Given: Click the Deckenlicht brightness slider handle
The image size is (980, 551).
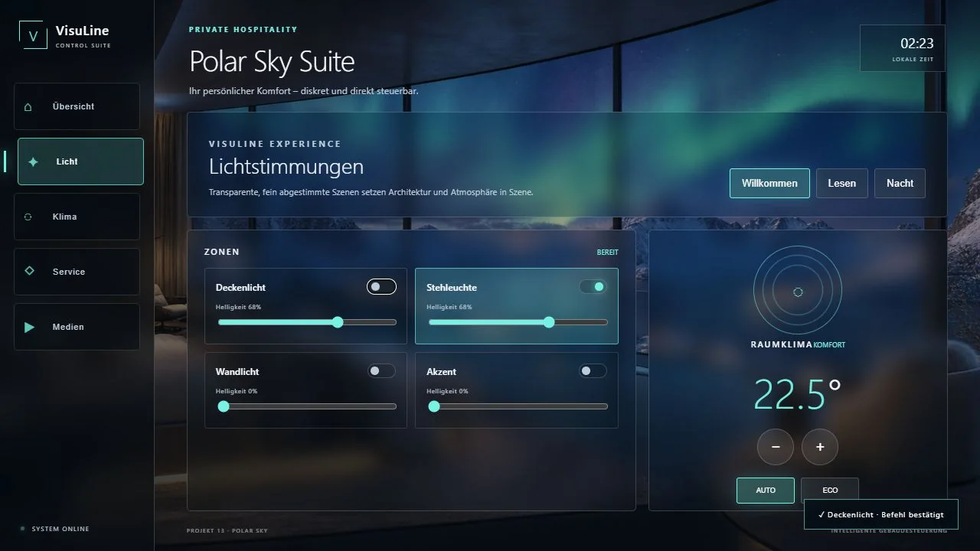Looking at the screenshot, I should [338, 322].
